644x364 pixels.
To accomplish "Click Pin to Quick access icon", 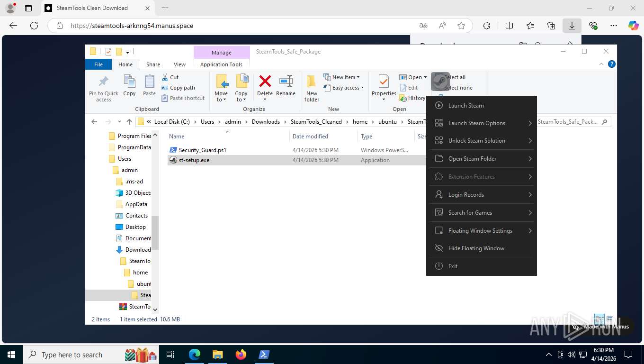I will pos(103,82).
